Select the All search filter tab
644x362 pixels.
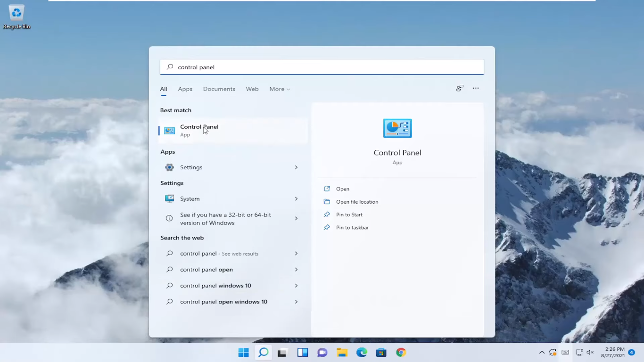click(164, 89)
